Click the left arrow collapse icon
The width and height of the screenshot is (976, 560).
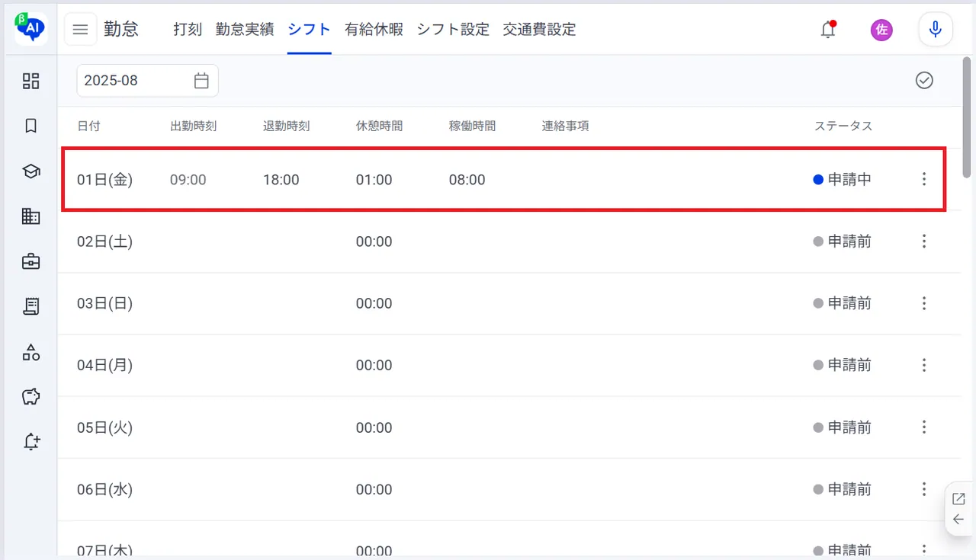(x=958, y=520)
